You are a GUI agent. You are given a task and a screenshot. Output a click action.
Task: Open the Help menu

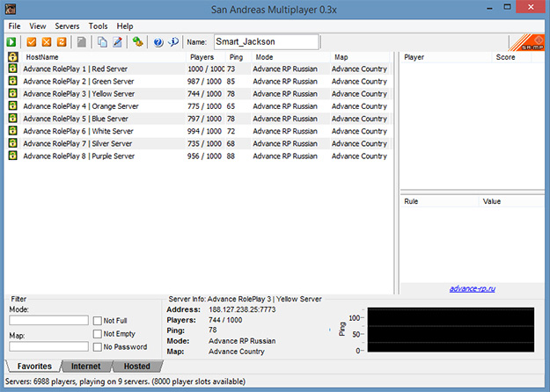click(x=125, y=26)
